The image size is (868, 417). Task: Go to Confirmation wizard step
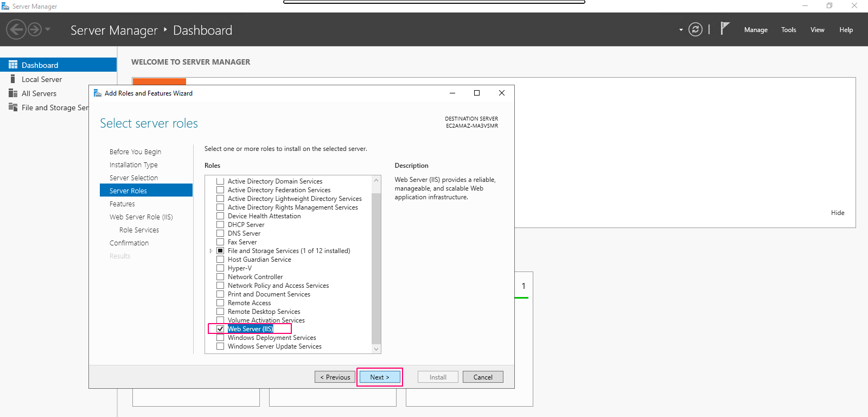point(129,243)
